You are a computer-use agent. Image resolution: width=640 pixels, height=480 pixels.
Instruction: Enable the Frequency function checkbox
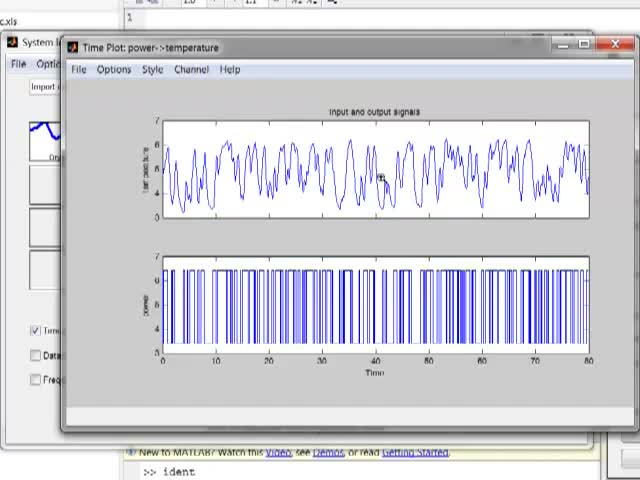click(36, 380)
